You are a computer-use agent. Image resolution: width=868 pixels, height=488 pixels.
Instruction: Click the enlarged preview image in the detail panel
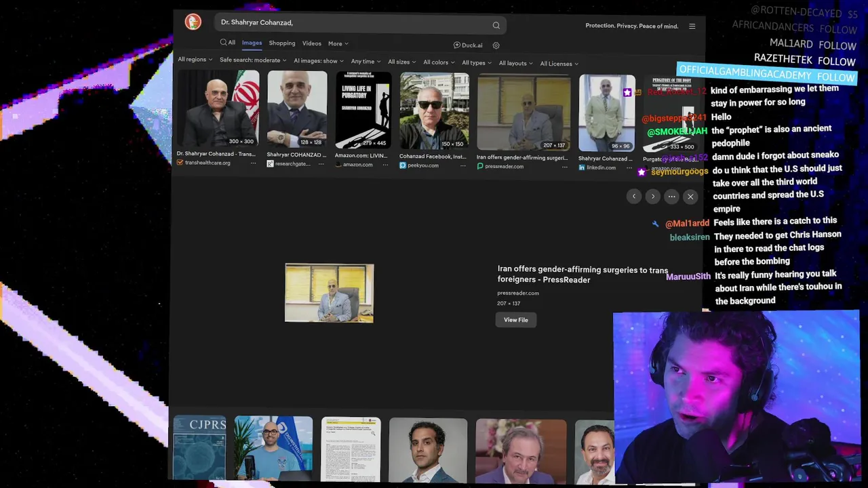329,293
